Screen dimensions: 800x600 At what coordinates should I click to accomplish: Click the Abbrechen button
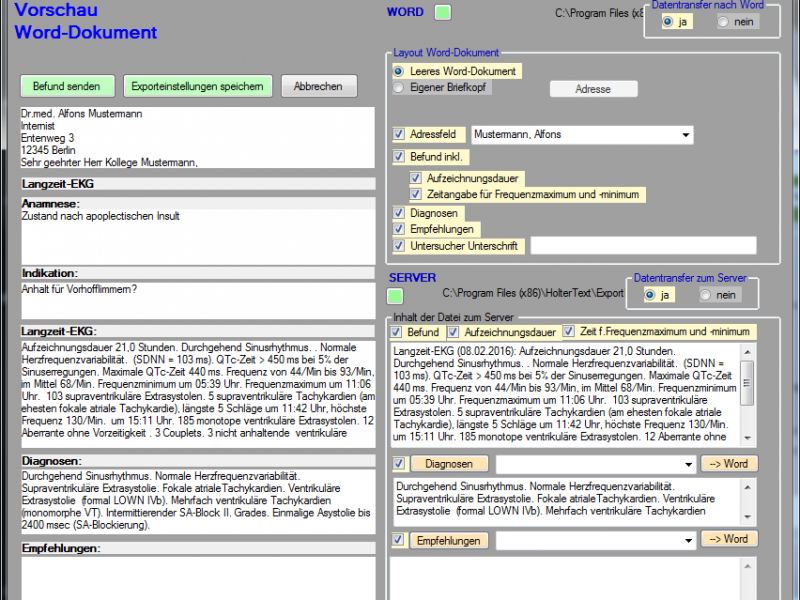click(318, 86)
